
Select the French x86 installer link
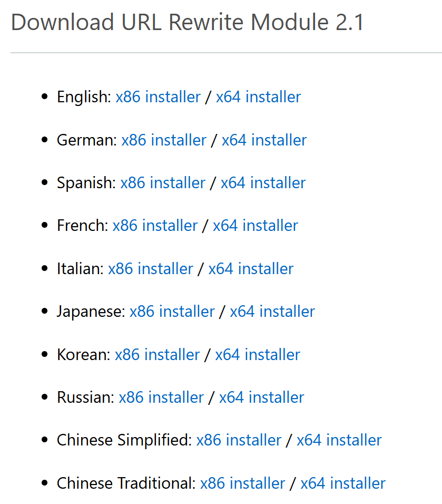tap(155, 226)
